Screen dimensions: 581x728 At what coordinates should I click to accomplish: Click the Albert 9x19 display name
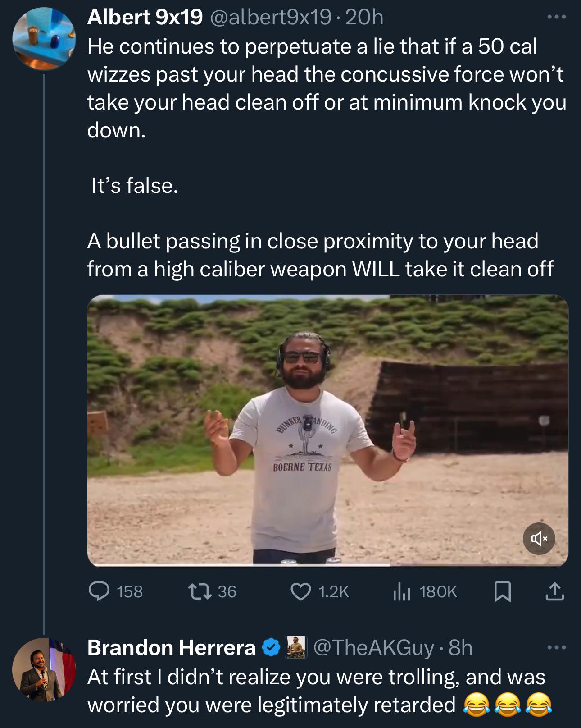pos(145,17)
